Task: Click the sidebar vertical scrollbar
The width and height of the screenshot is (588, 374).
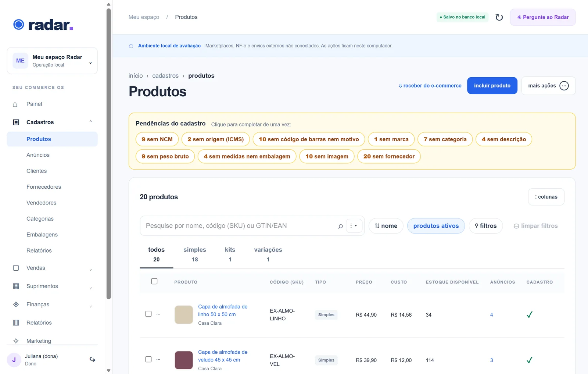Action: (x=108, y=154)
